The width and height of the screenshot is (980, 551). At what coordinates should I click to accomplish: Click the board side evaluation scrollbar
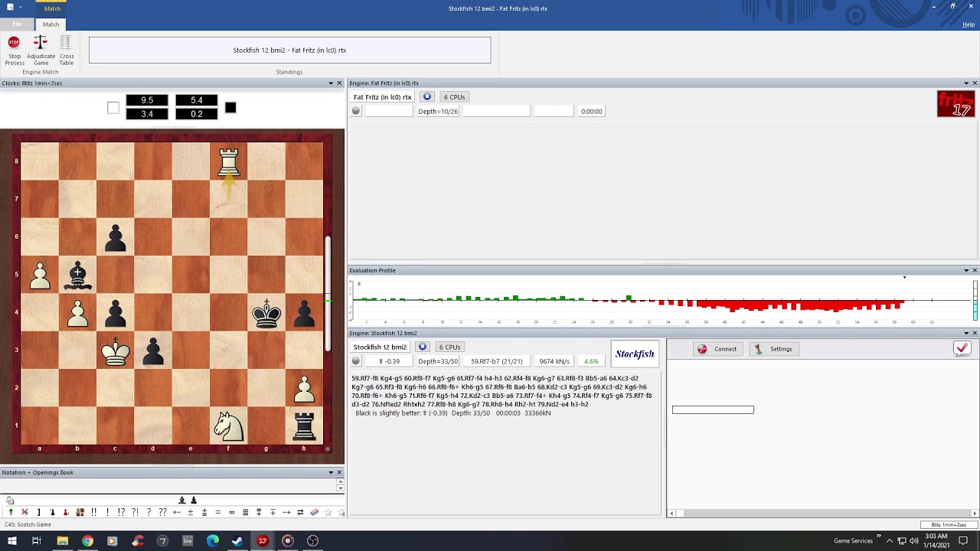(x=329, y=295)
